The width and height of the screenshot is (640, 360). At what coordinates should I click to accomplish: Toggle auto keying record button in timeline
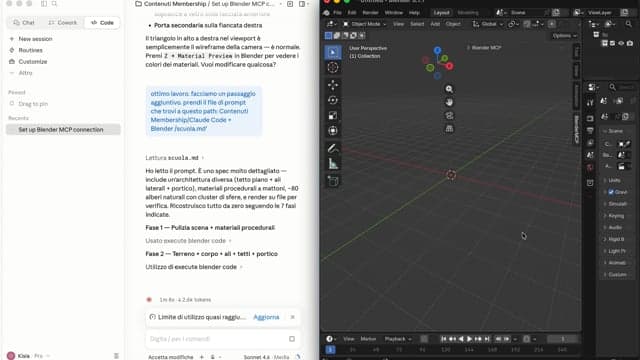(x=424, y=339)
